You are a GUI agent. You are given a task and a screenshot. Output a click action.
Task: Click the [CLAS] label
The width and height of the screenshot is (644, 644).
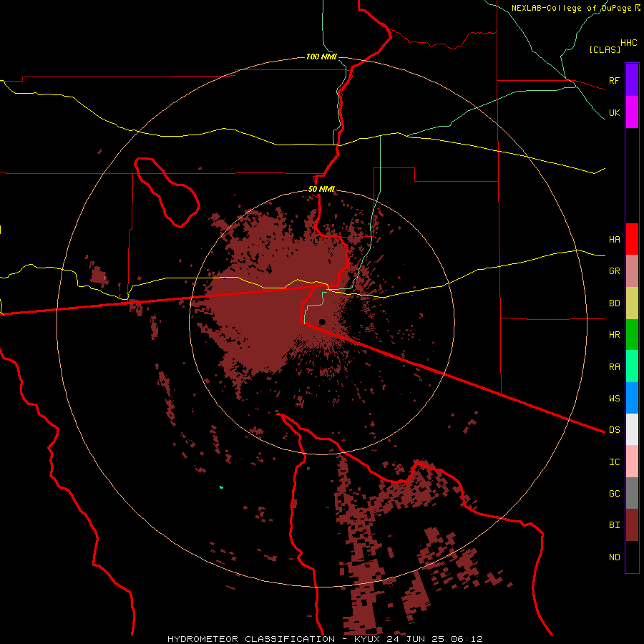point(605,50)
